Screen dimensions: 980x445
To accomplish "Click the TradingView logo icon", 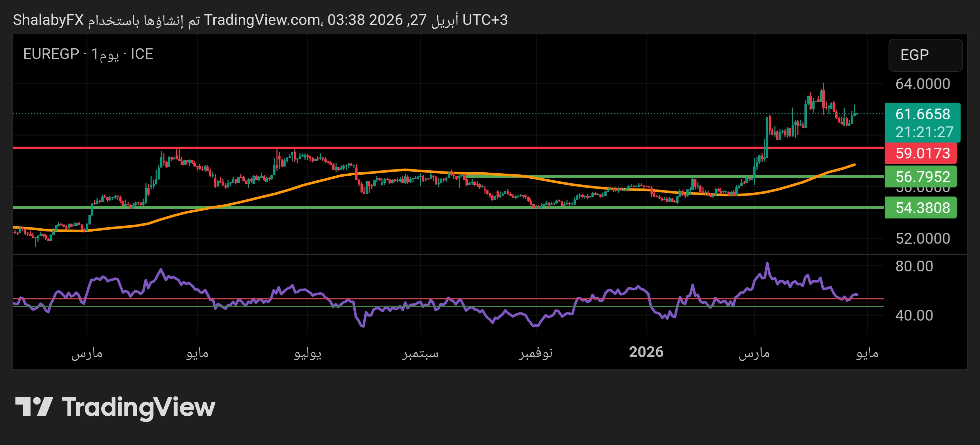I will point(33,407).
